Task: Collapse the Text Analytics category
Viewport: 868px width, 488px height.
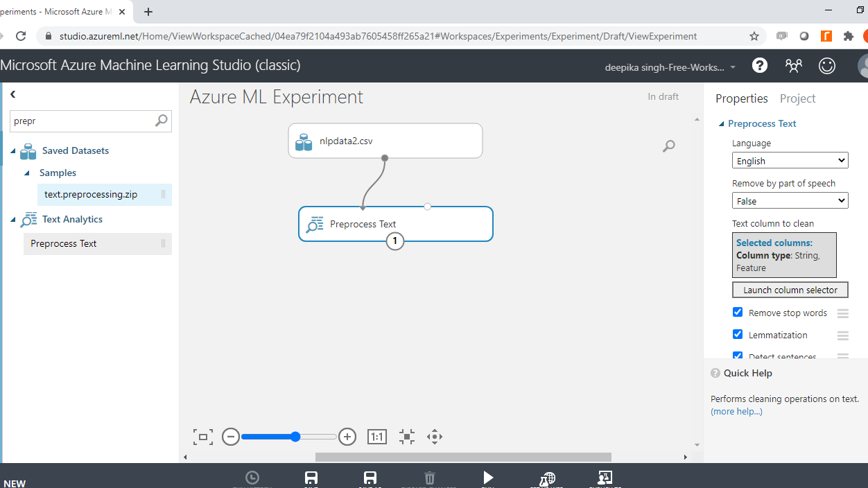Action: [13, 220]
